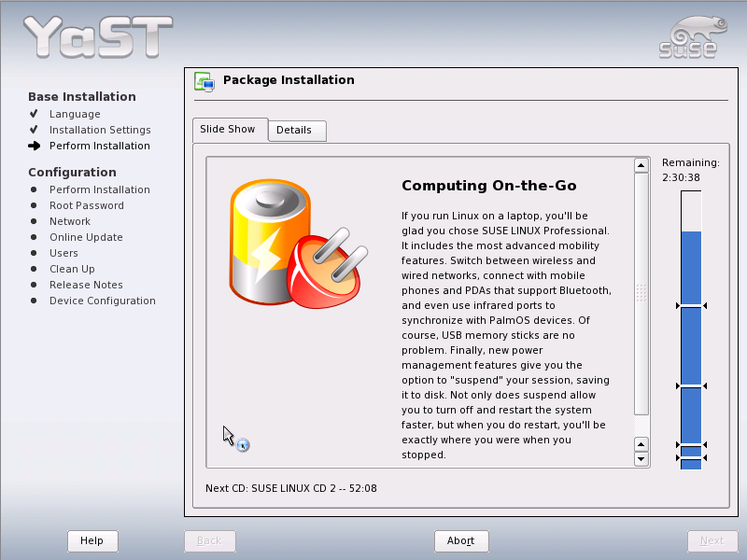
Task: Click the scroll-down arrow of the slide text
Action: pos(641,459)
